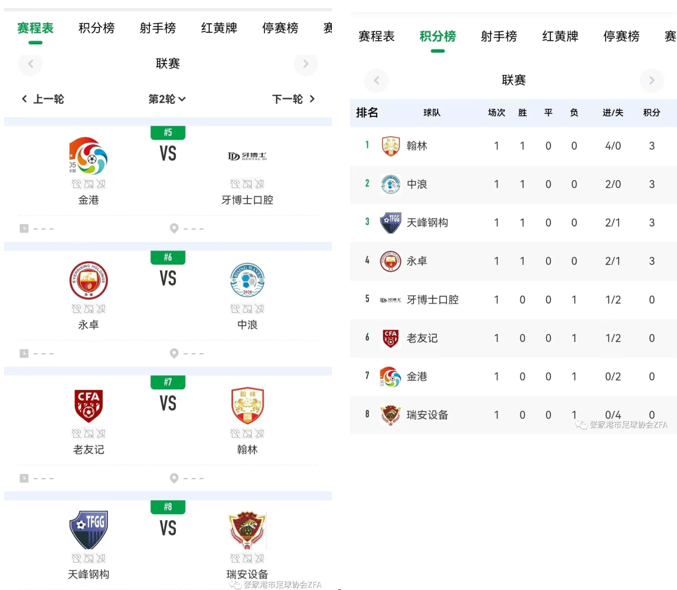
Task: Open the 红黄牌 tab in the left panel
Action: [219, 28]
